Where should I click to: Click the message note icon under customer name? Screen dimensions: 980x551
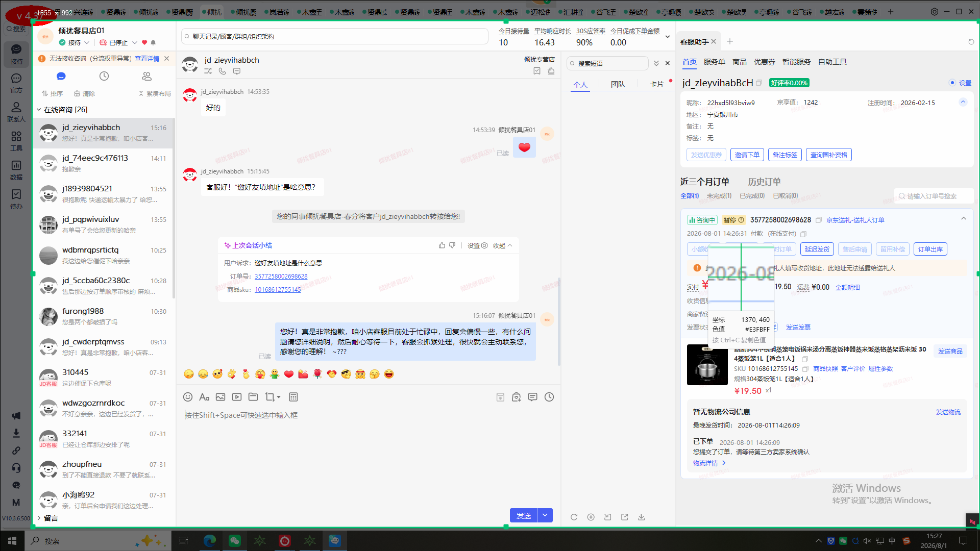coord(237,71)
